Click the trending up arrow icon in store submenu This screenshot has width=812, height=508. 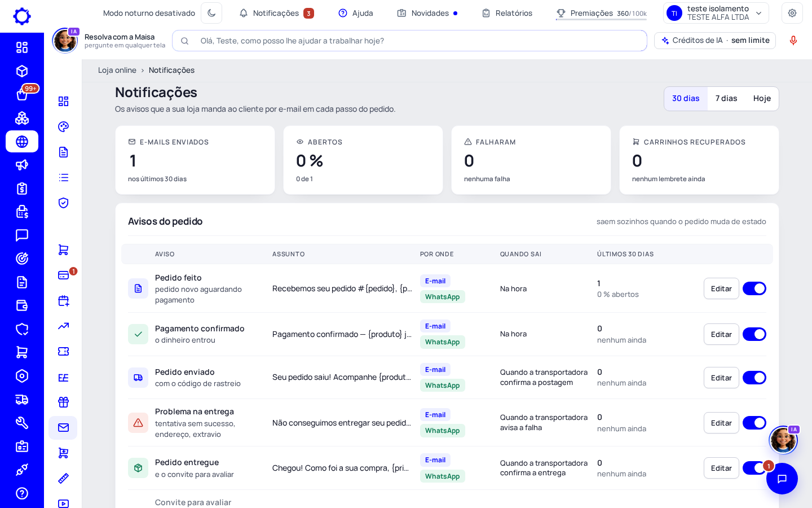tap(63, 326)
